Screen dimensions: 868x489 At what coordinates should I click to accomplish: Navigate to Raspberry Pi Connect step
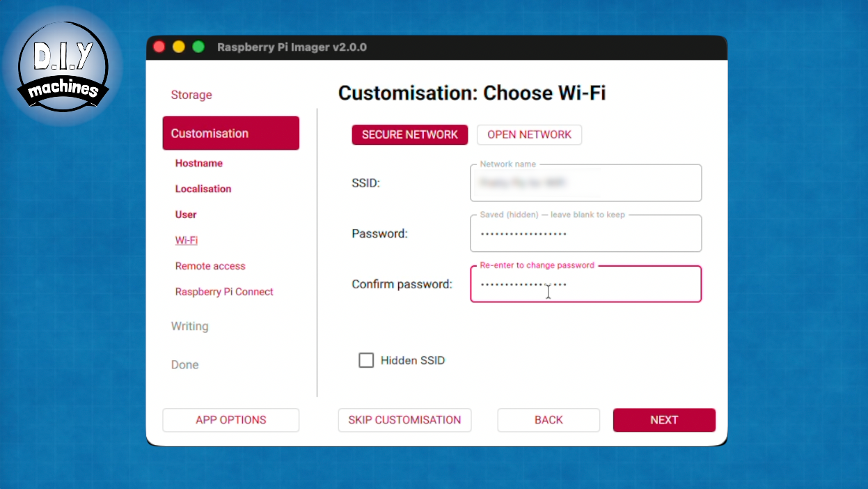pos(224,292)
